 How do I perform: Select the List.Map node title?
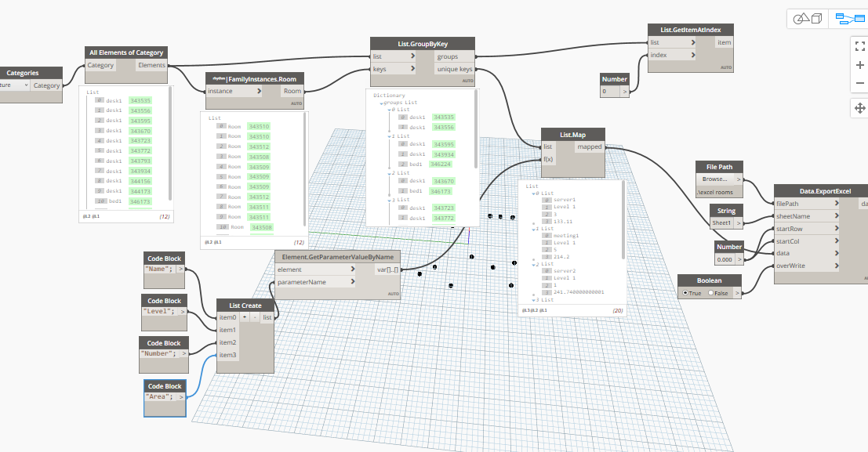pos(572,135)
